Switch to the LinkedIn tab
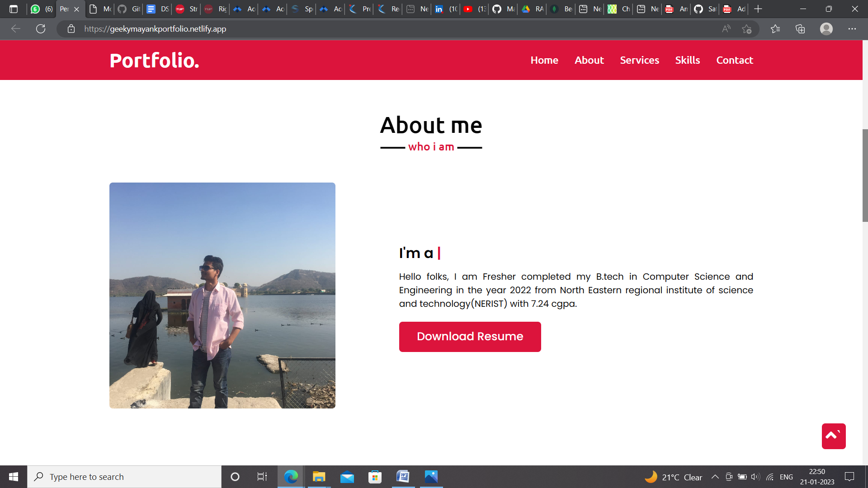The width and height of the screenshot is (868, 488). (x=446, y=9)
